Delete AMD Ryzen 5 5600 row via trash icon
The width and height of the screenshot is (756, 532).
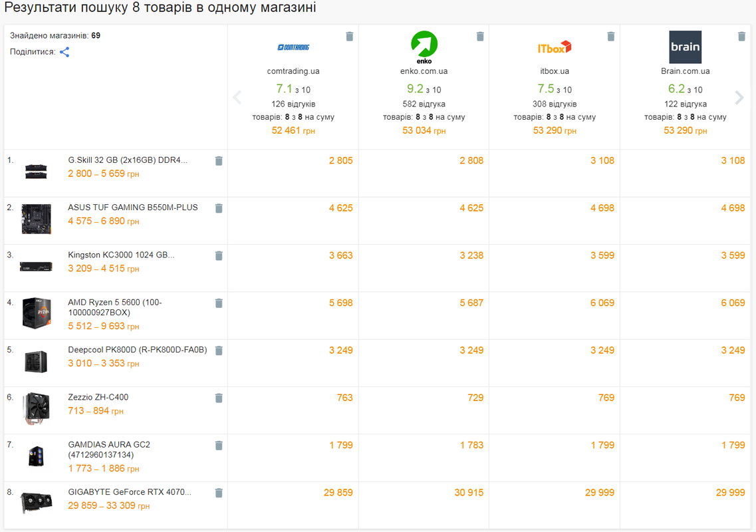219,303
